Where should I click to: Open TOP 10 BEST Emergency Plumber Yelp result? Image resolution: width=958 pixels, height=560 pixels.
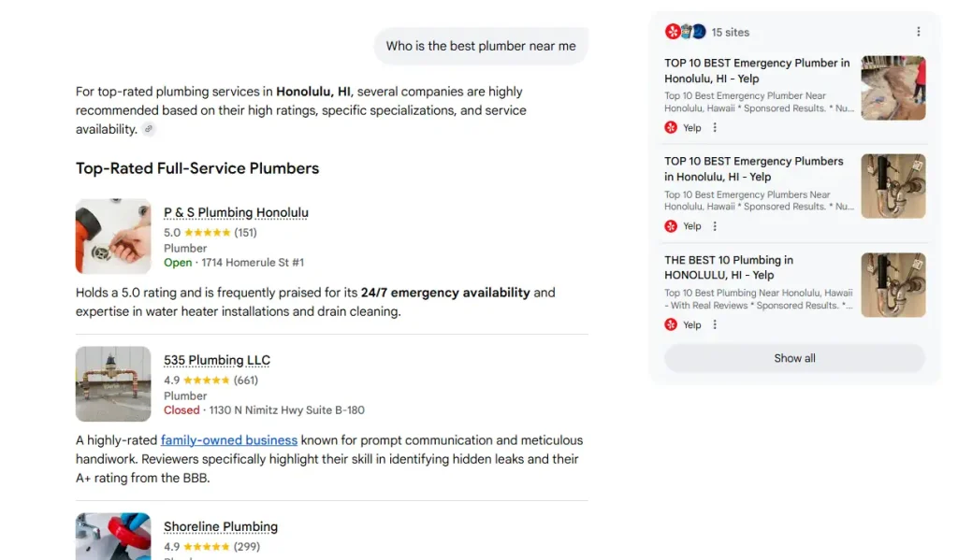[x=757, y=70]
